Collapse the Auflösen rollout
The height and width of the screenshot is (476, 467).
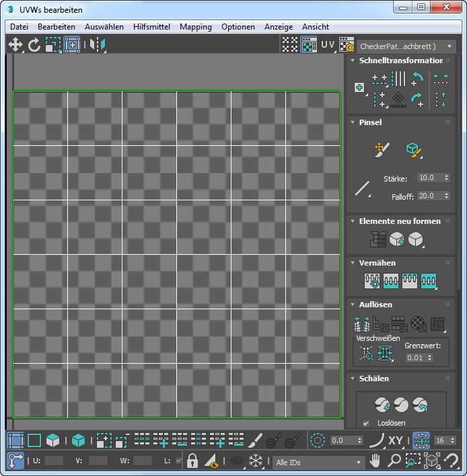tap(353, 305)
